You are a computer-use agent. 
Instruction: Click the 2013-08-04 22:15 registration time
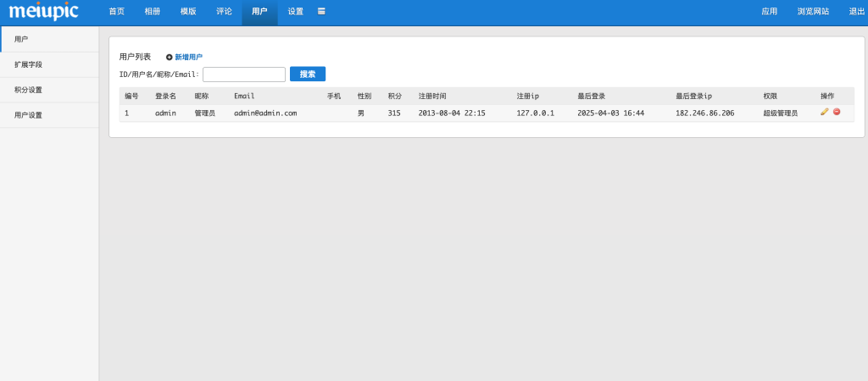pos(452,113)
